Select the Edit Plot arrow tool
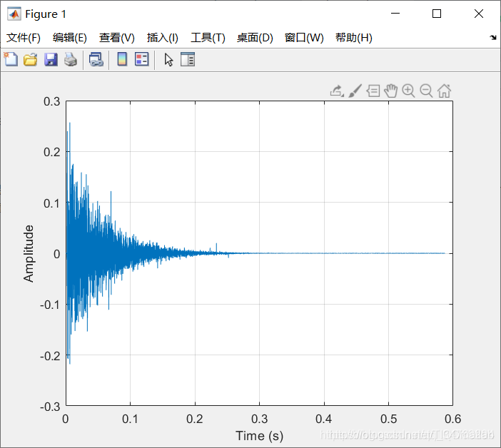The image size is (501, 448). click(x=168, y=60)
